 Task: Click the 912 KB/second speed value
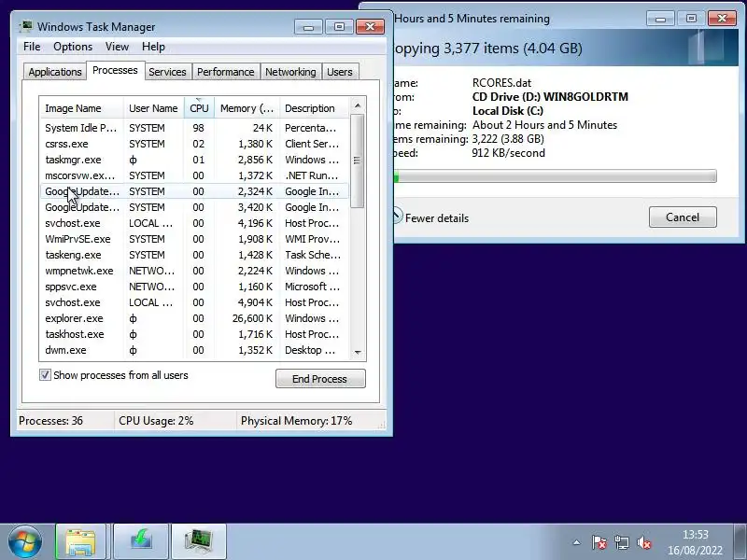(x=508, y=153)
